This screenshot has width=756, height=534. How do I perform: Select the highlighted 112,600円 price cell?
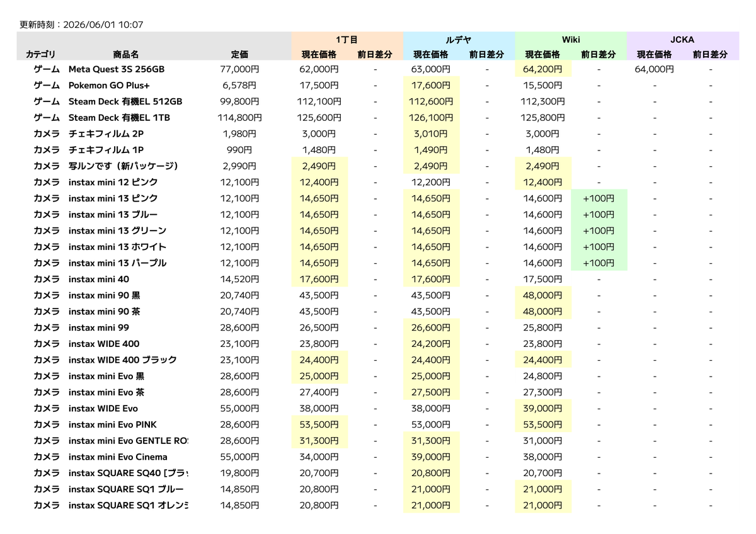(x=431, y=101)
